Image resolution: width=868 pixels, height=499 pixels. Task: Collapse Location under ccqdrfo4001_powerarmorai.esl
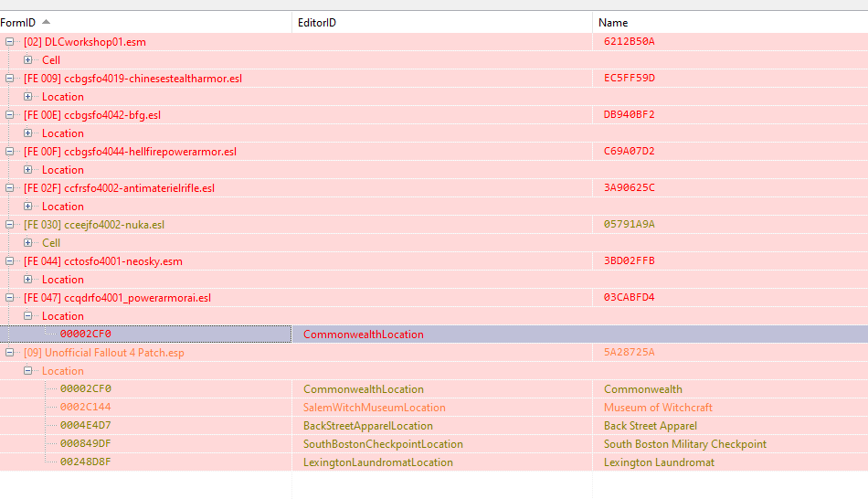point(27,315)
